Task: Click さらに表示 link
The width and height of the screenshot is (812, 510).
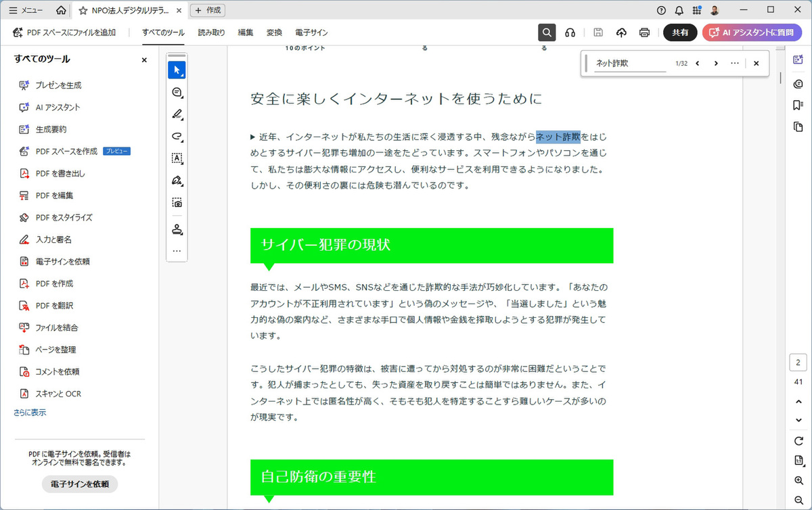Action: [x=30, y=412]
